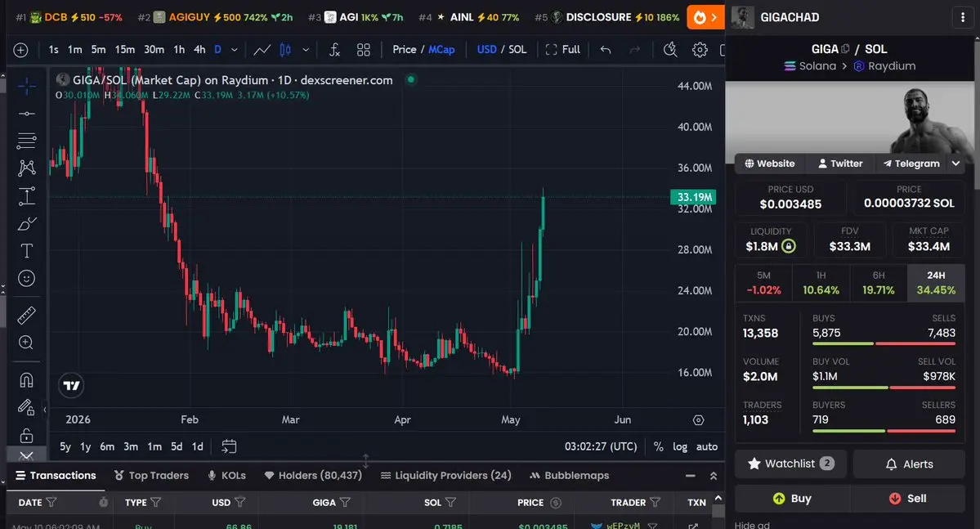Screen dimensions: 980x529
Task: Copy the GIGA token address
Action: point(845,49)
